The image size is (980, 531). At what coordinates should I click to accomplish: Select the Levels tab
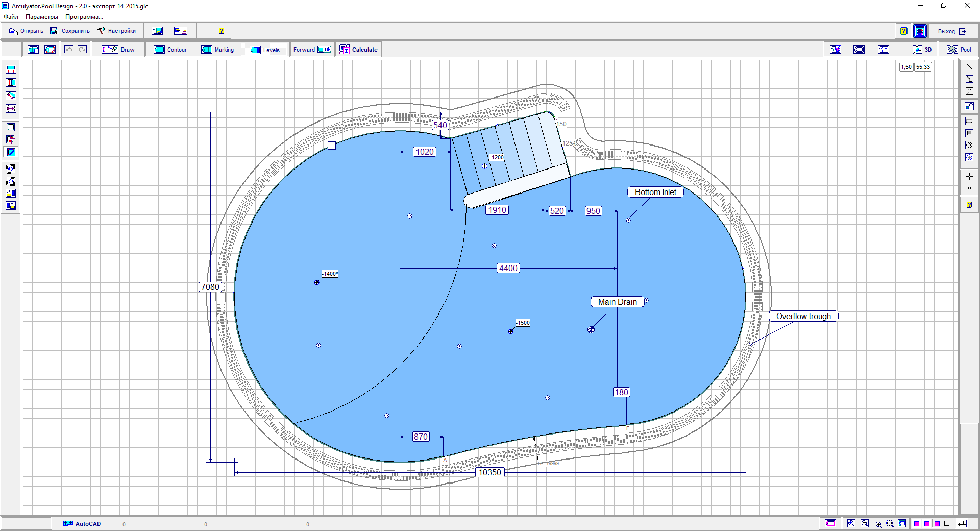click(264, 50)
